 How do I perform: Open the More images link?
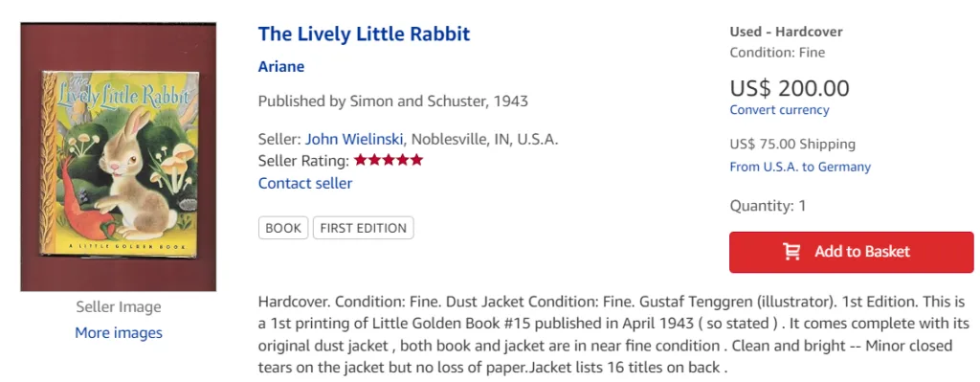118,332
